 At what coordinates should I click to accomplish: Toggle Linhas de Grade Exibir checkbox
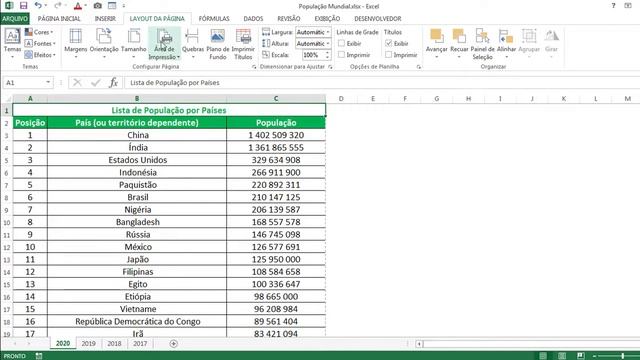click(x=342, y=43)
